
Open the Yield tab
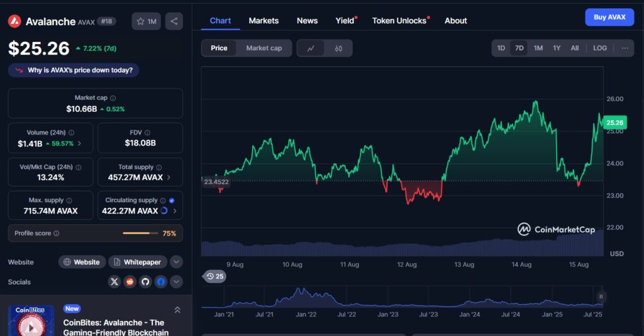pyautogui.click(x=345, y=21)
